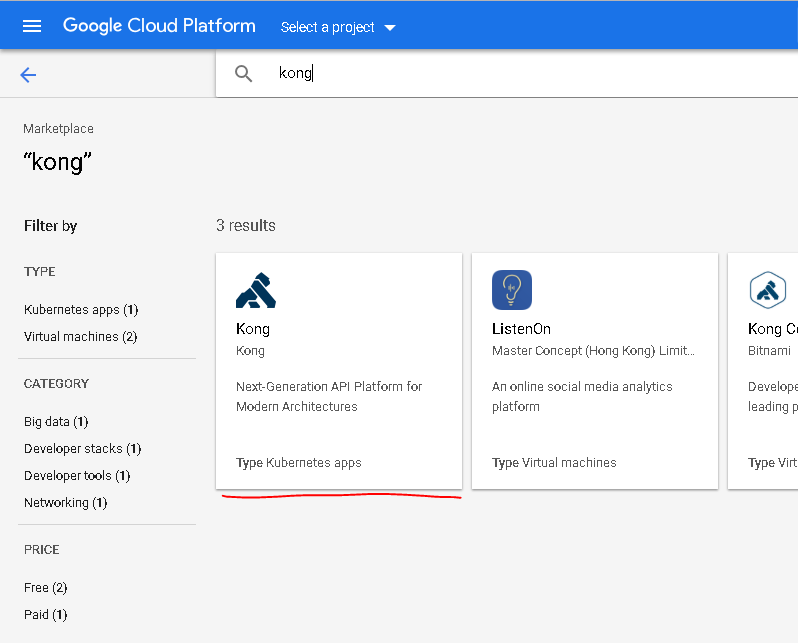Viewport: 798px width, 643px height.
Task: Show only Paid priced results
Action: 45,615
